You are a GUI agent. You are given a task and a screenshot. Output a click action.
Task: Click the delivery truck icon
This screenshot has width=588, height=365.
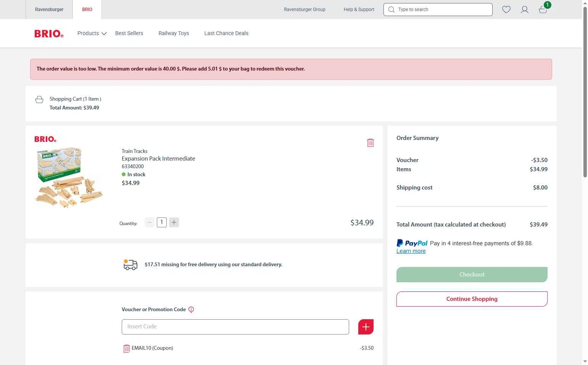pyautogui.click(x=130, y=265)
